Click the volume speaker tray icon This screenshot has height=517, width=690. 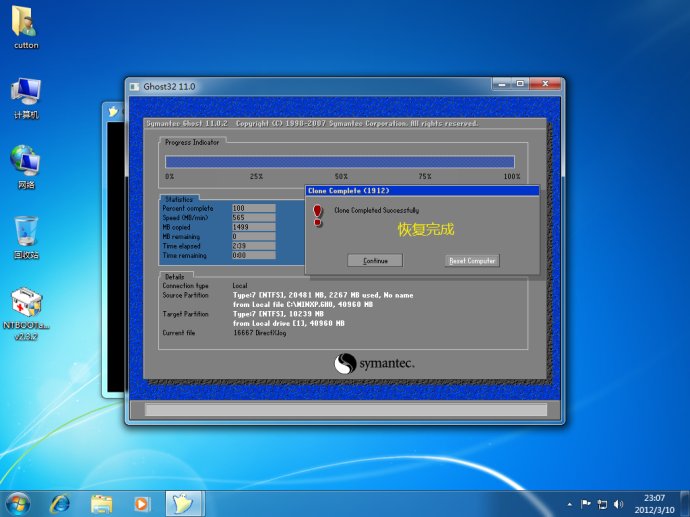(x=618, y=504)
